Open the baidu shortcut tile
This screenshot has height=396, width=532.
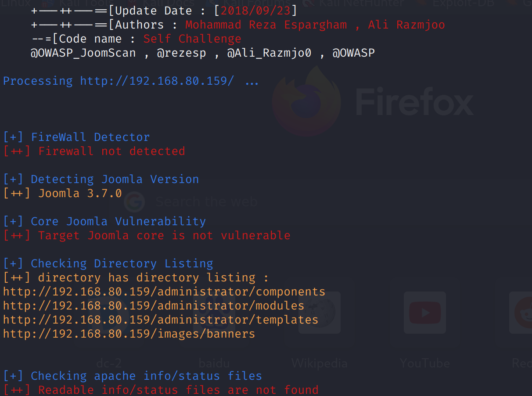click(x=214, y=313)
